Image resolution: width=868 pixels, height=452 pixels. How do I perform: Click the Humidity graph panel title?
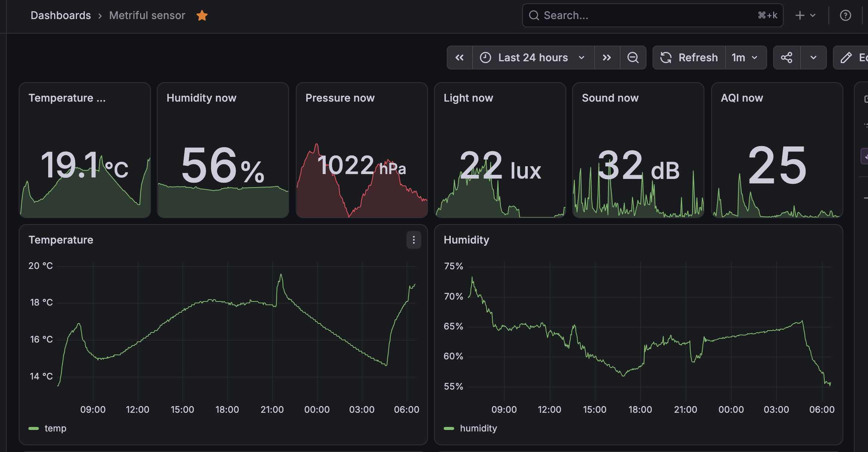pos(466,240)
